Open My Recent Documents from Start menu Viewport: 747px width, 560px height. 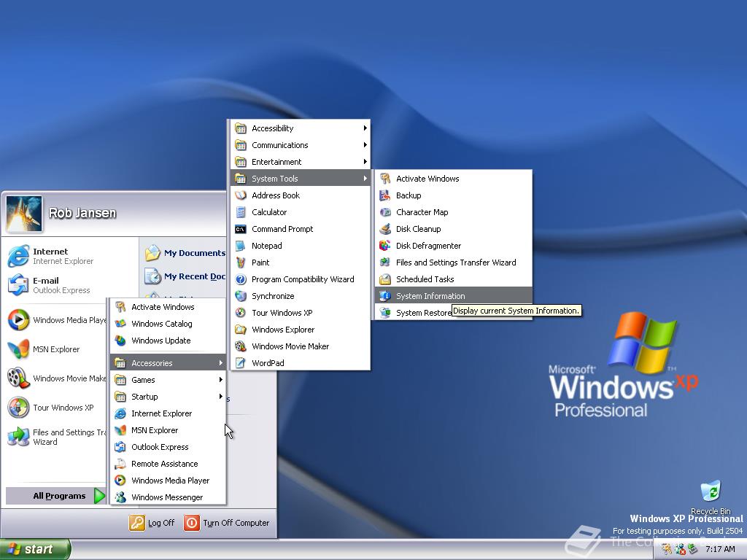[x=185, y=276]
